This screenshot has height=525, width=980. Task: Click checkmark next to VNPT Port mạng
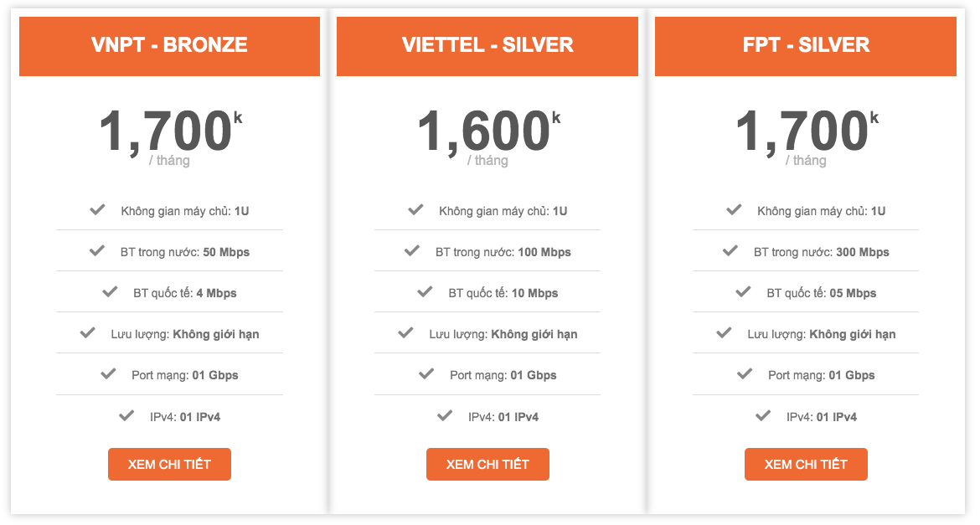(x=108, y=373)
